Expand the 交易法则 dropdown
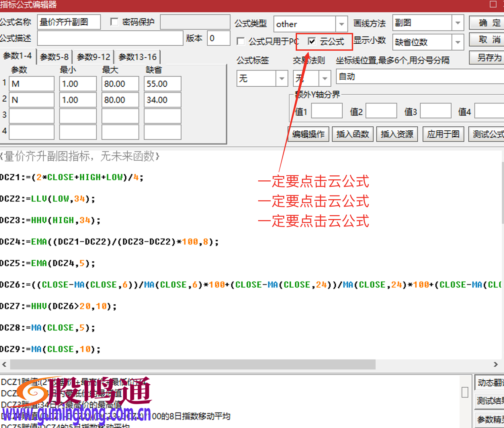The width and height of the screenshot is (504, 428). coord(324,78)
